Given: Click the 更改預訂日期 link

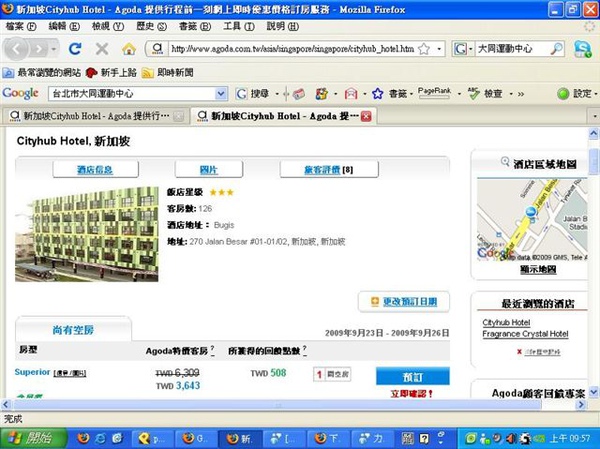Looking at the screenshot, I should pyautogui.click(x=410, y=302).
